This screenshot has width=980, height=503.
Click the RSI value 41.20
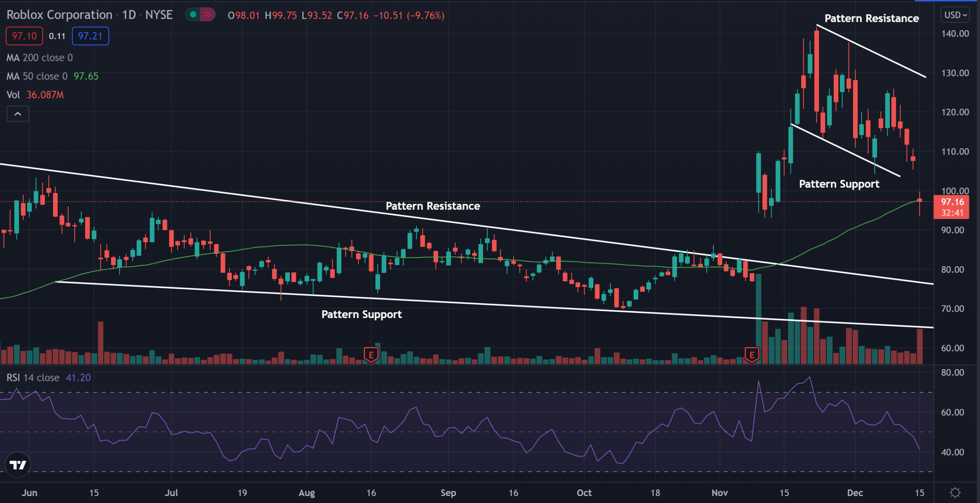(x=78, y=378)
